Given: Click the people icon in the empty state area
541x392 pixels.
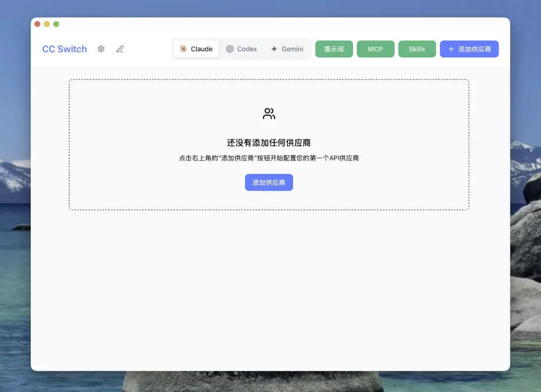Looking at the screenshot, I should pos(269,113).
